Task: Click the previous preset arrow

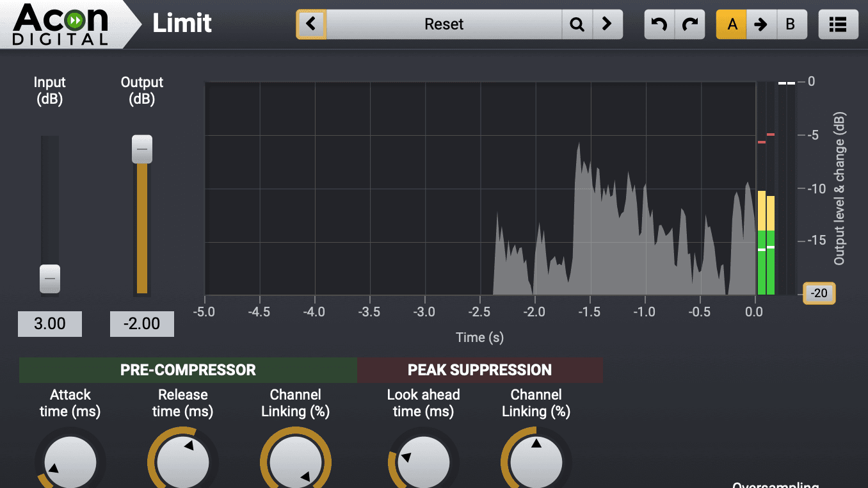Action: pos(311,24)
